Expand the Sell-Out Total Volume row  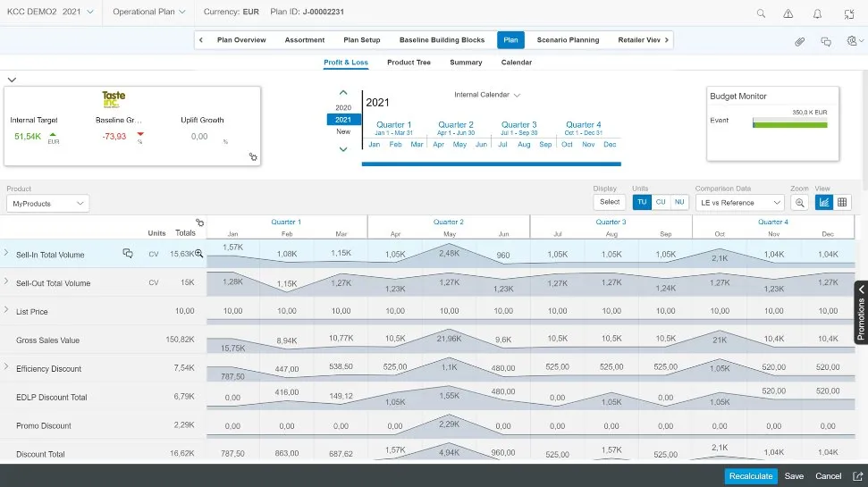6,282
